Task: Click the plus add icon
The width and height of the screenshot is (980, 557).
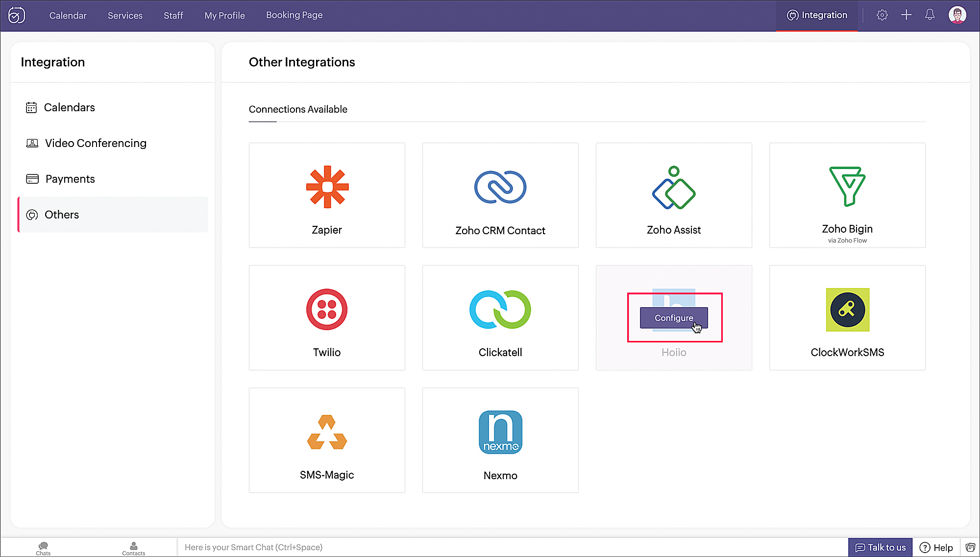Action: [x=906, y=15]
